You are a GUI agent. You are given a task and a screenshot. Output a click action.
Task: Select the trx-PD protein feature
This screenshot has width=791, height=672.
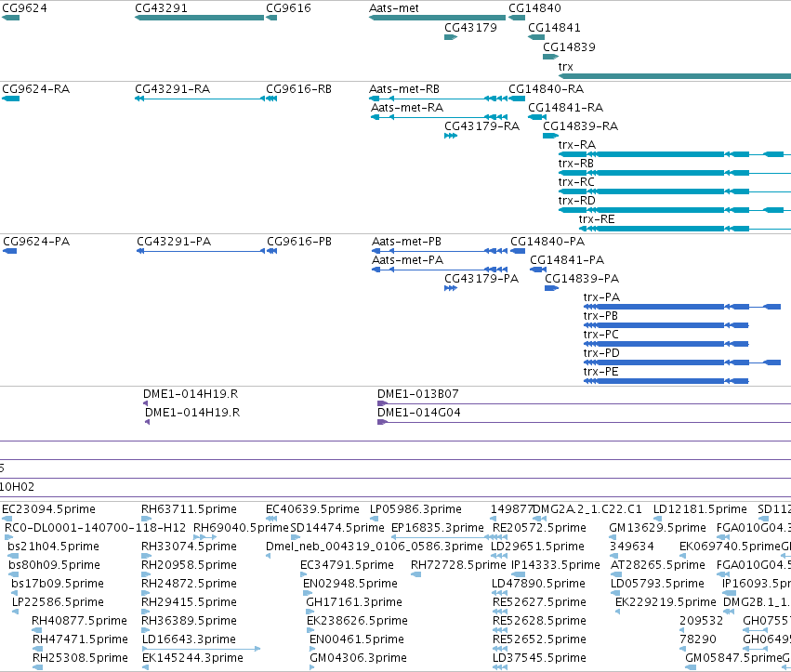[682, 362]
